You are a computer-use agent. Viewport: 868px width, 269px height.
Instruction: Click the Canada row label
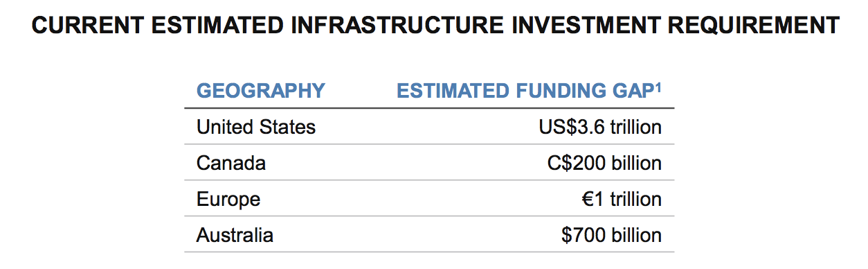[x=231, y=164]
